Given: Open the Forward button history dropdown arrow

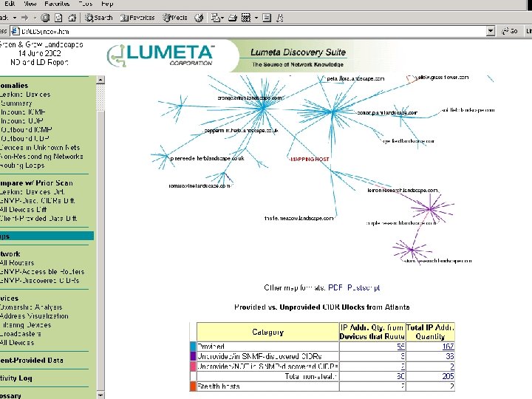Looking at the screenshot, I should point(35,18).
